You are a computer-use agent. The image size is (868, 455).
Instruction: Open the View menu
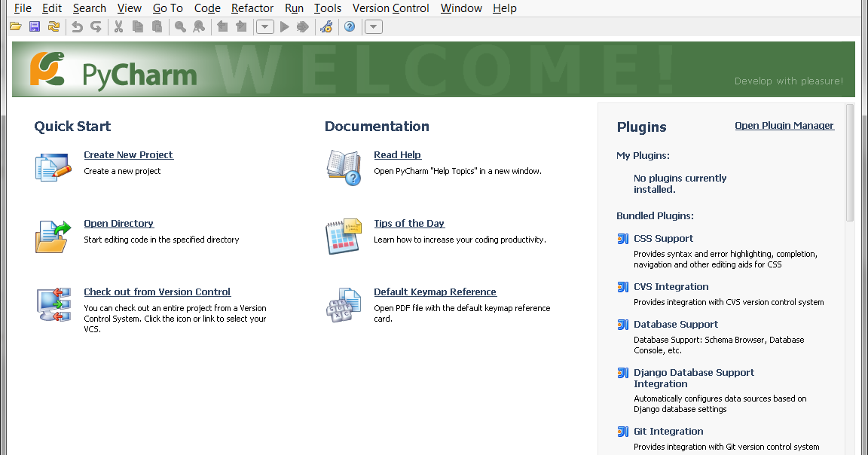click(x=130, y=8)
